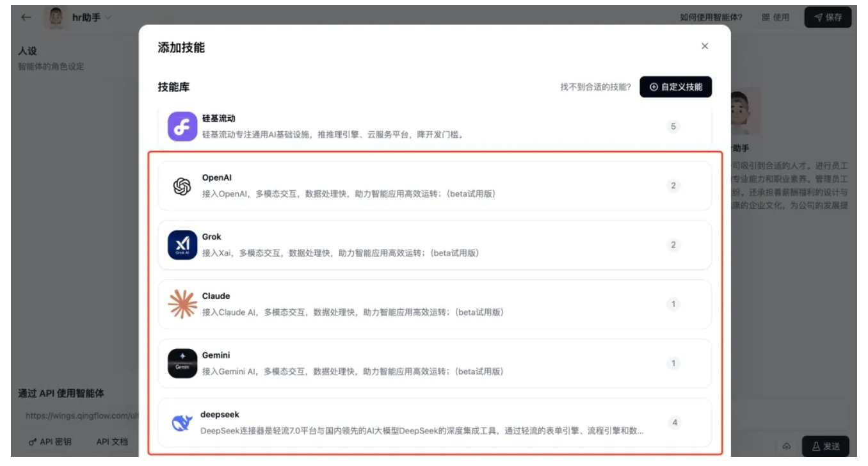The width and height of the screenshot is (868, 466).
Task: Click the 硅基流动 description text
Action: click(x=332, y=134)
